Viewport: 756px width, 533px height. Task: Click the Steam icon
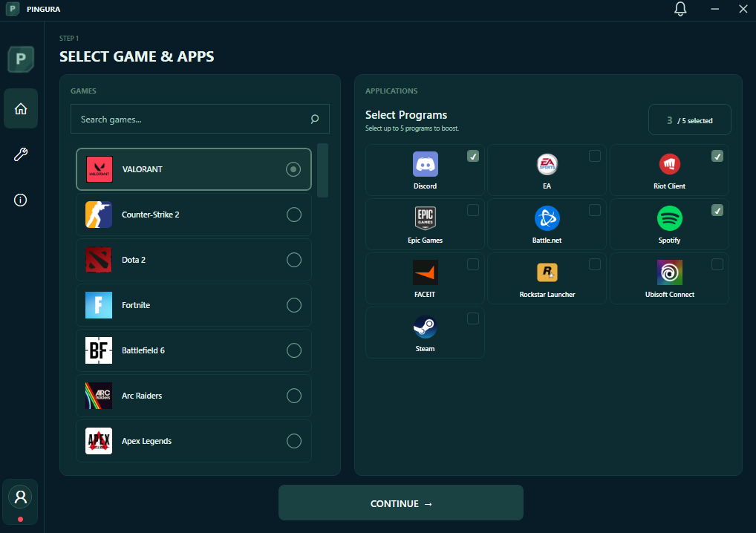click(x=426, y=327)
